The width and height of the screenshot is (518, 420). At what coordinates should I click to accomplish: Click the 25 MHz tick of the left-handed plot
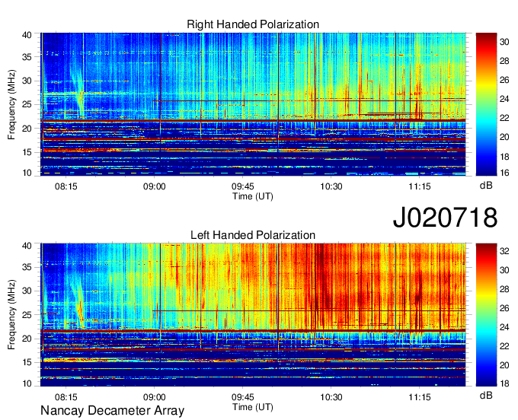pos(27,315)
